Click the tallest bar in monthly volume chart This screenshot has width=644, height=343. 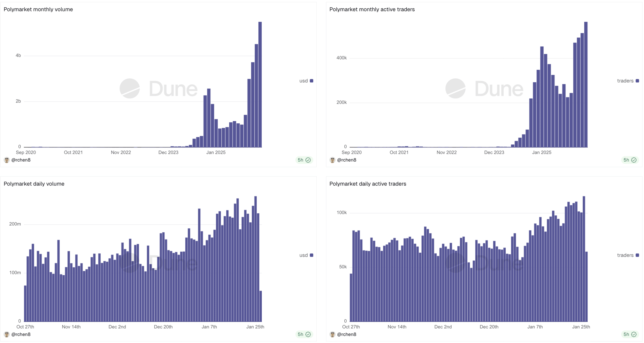[260, 85]
